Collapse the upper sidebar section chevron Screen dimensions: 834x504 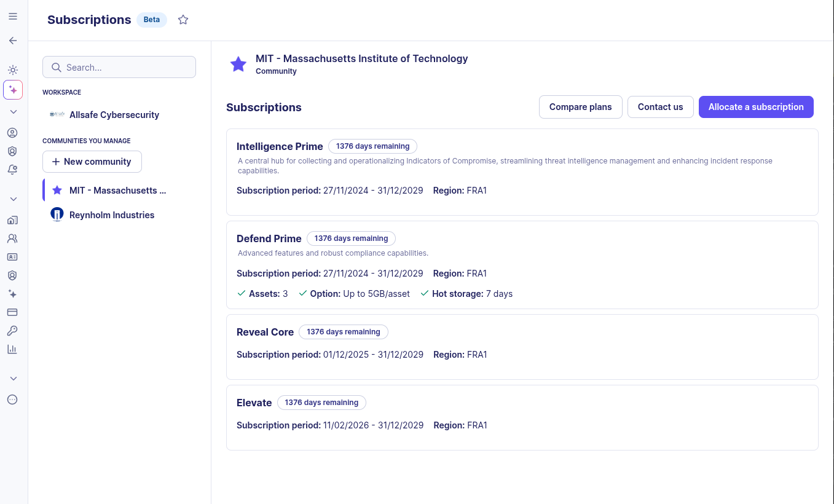pyautogui.click(x=12, y=111)
